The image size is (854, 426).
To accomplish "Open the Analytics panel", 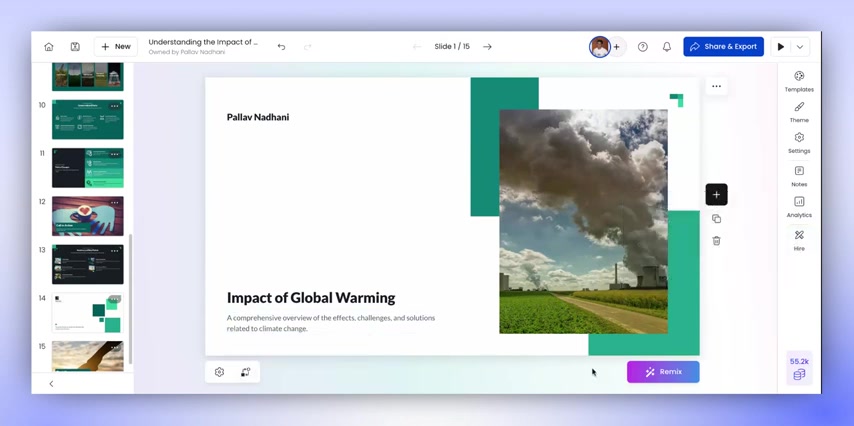I will [799, 207].
